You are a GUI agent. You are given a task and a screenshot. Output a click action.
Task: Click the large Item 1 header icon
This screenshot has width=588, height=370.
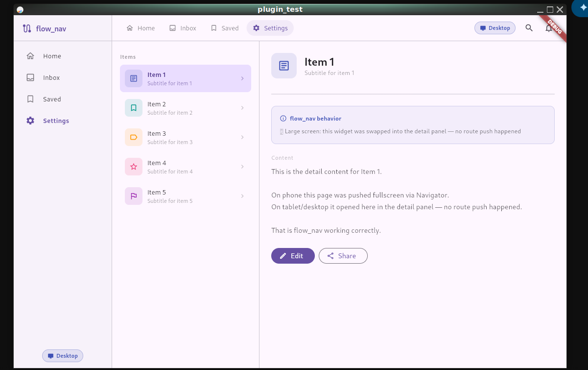click(284, 66)
